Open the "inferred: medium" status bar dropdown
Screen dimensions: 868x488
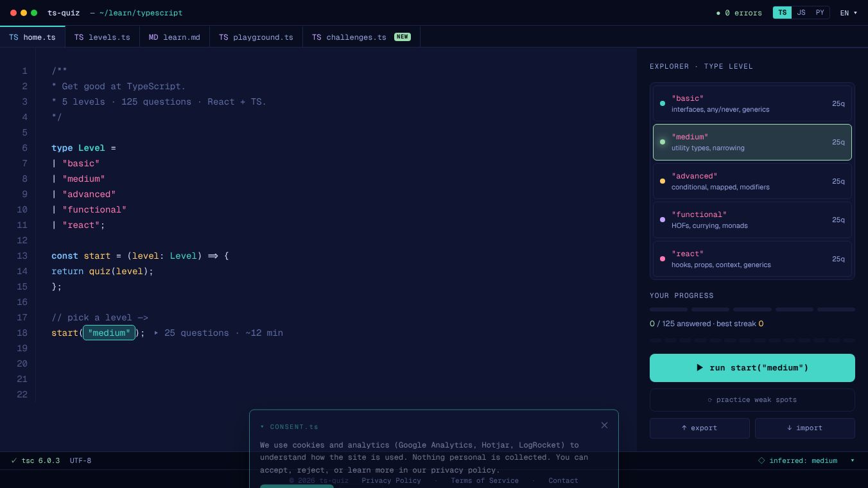pyautogui.click(x=806, y=460)
